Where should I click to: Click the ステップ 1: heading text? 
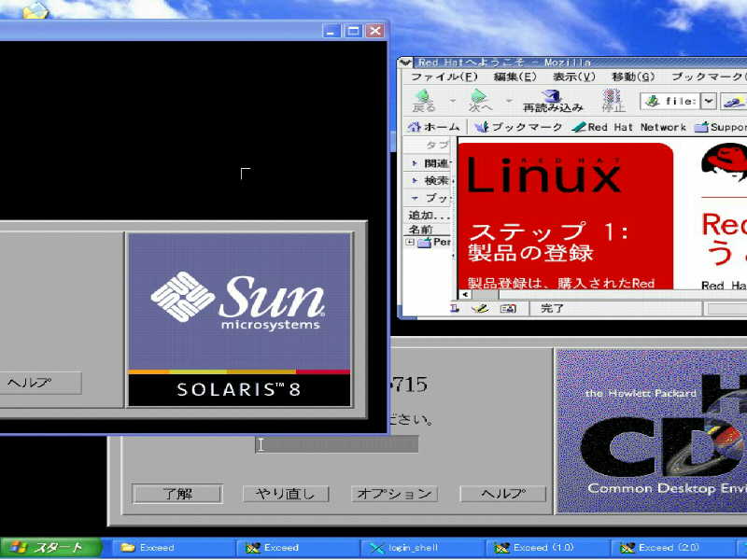(549, 232)
